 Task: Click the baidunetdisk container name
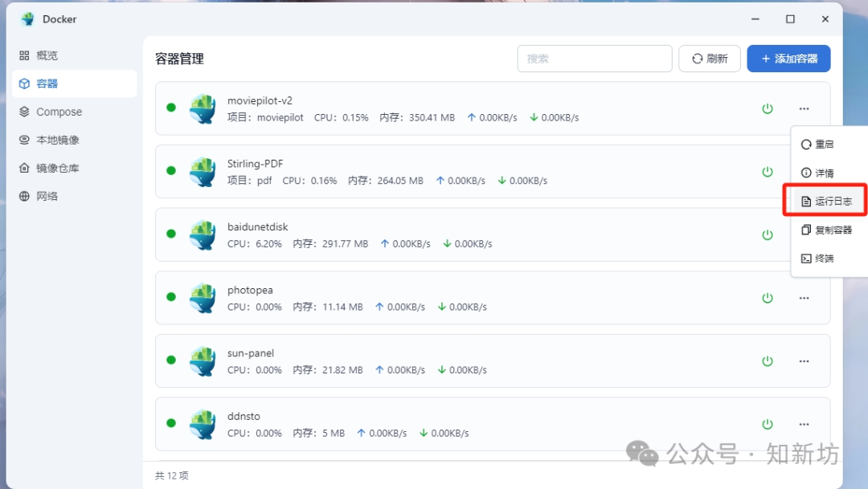pos(257,226)
